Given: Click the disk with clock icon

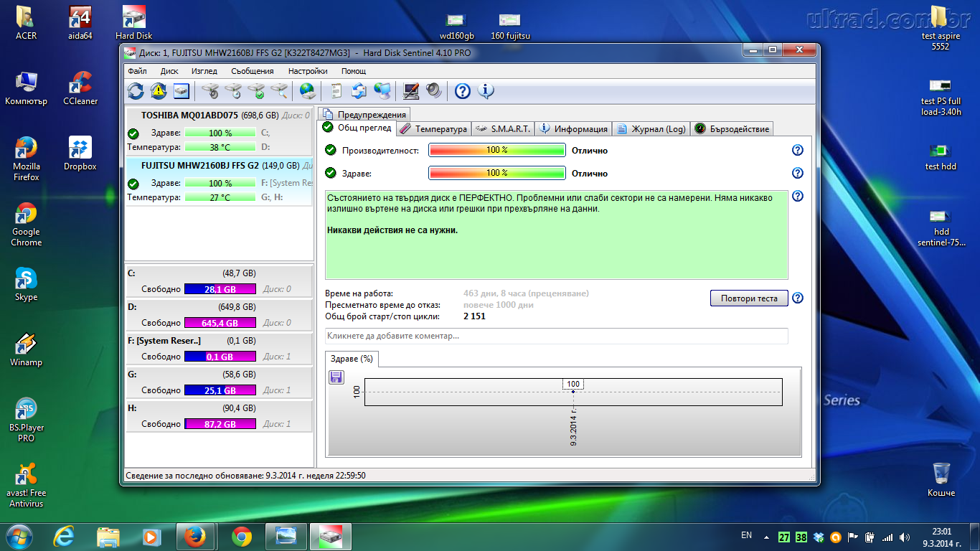Looking at the screenshot, I should click(x=233, y=90).
